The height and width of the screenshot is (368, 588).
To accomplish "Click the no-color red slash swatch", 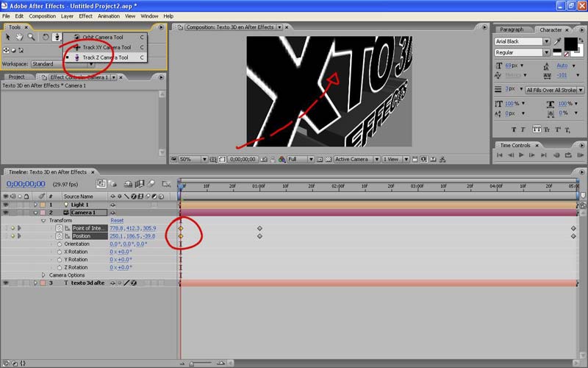I will click(567, 54).
